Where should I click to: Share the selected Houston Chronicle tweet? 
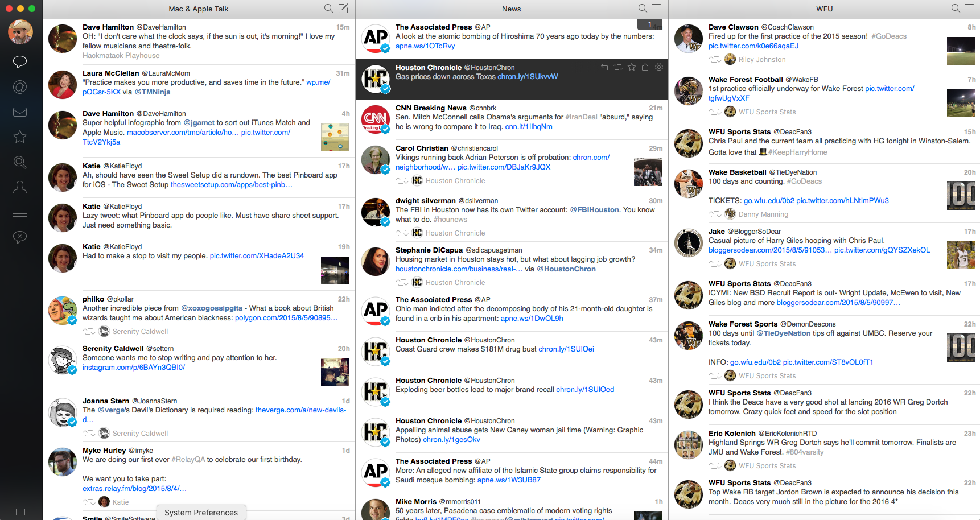pyautogui.click(x=645, y=67)
